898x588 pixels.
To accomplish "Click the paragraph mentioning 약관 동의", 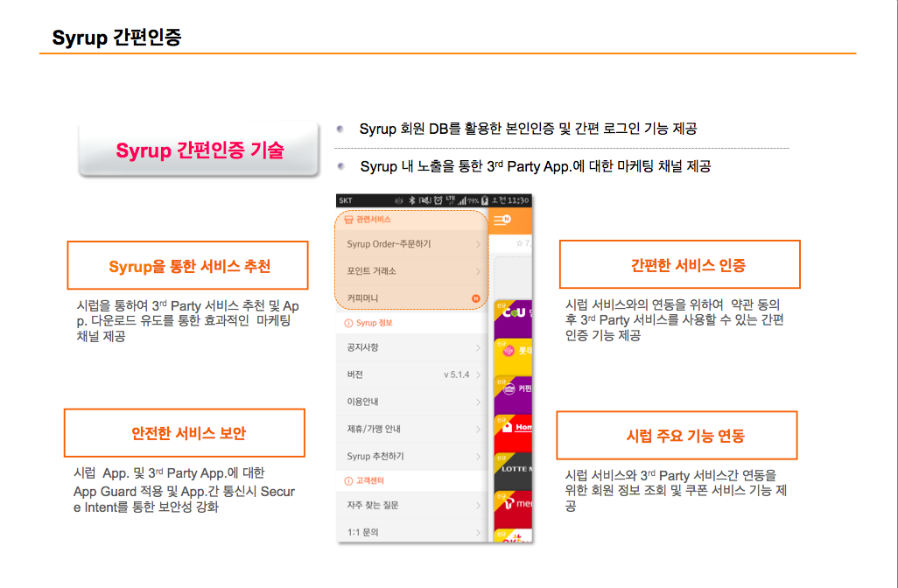I will [x=675, y=320].
